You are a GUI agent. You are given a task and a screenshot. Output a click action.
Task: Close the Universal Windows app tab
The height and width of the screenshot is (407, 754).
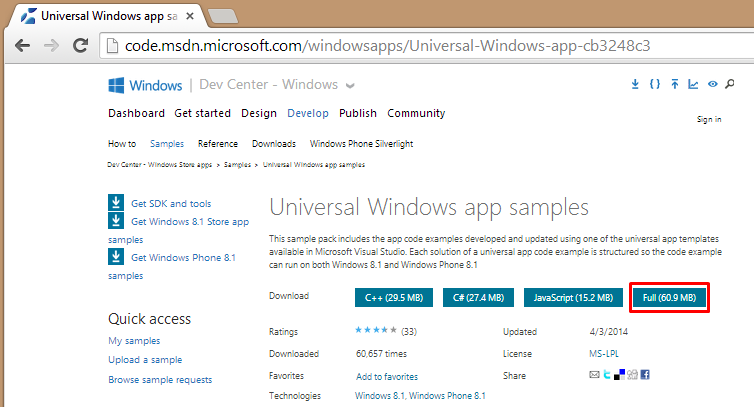(x=190, y=16)
